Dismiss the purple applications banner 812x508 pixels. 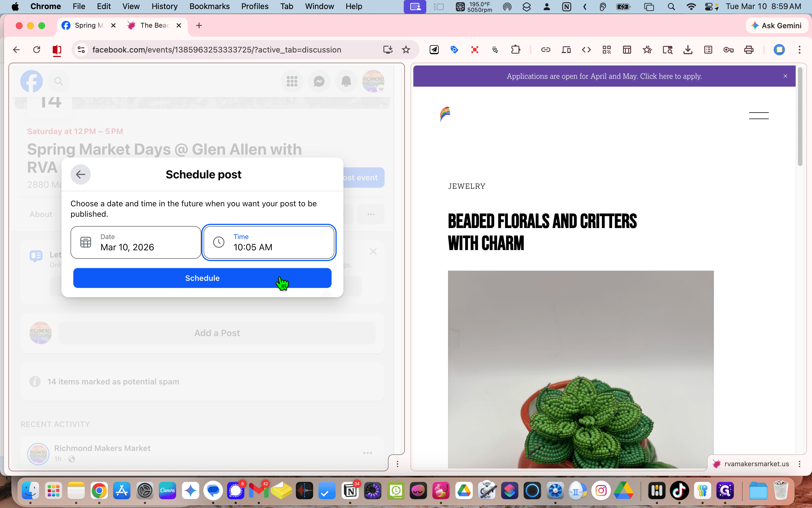click(785, 76)
